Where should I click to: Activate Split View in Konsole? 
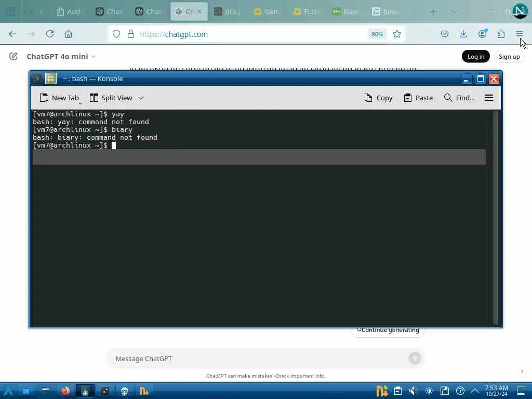pyautogui.click(x=111, y=98)
